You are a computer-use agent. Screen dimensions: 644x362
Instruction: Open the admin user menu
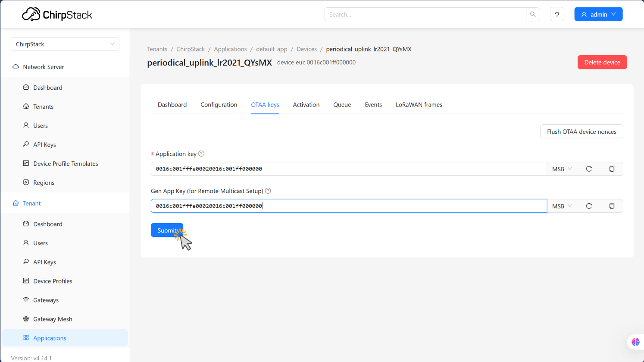[x=598, y=14]
